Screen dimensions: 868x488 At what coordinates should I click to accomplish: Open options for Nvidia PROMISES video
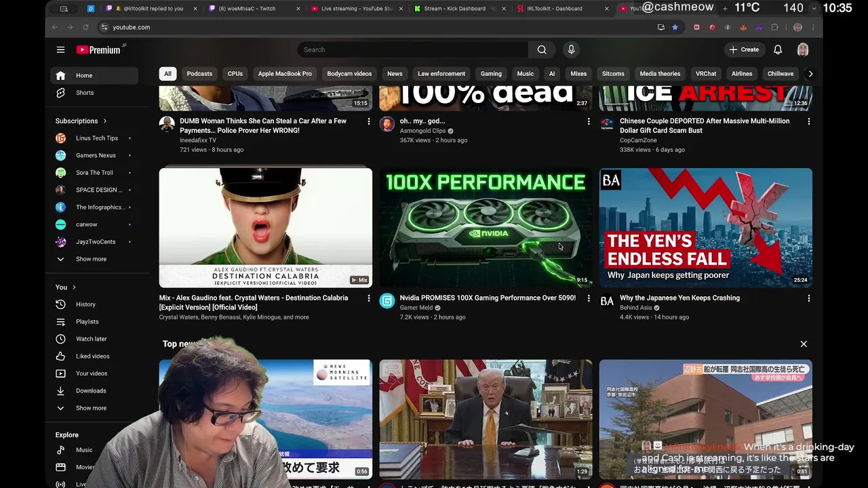click(589, 298)
